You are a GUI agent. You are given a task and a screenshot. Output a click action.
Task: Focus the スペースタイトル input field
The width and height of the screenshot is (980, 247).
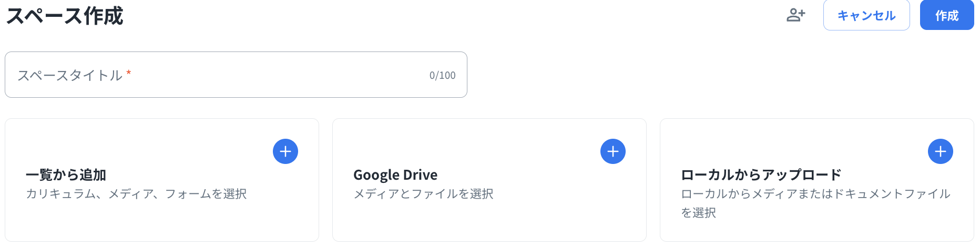coord(263,75)
